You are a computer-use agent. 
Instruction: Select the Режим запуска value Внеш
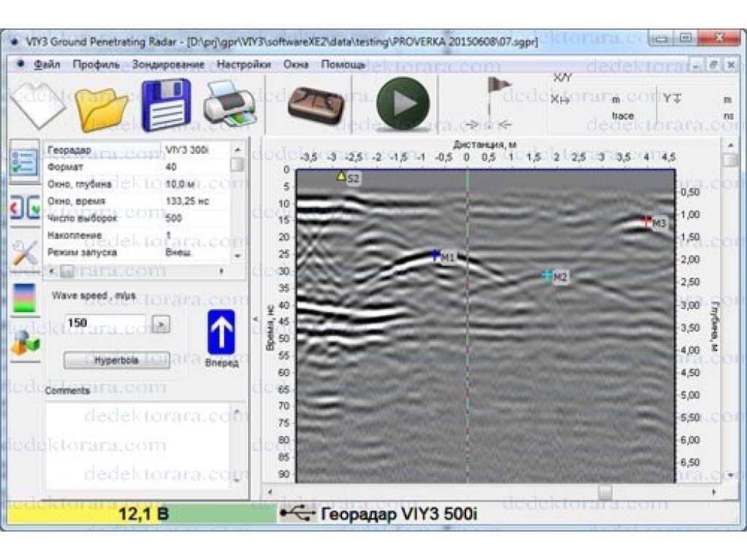point(178,252)
